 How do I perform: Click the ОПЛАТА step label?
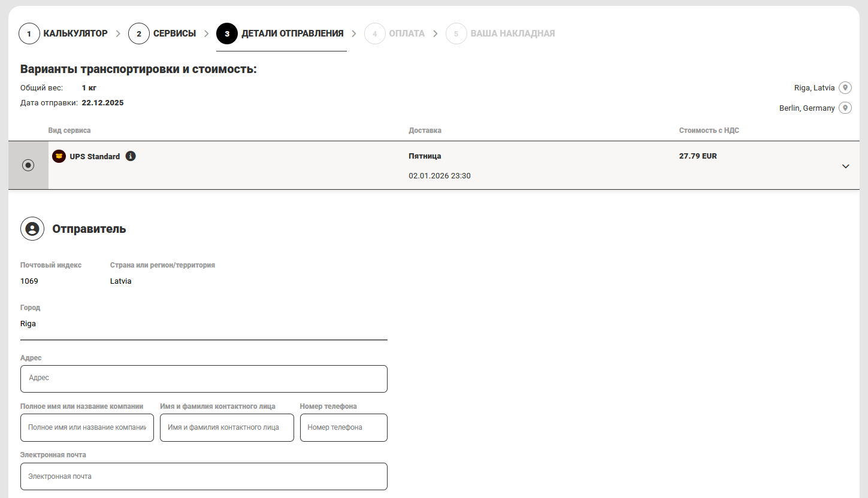click(407, 34)
